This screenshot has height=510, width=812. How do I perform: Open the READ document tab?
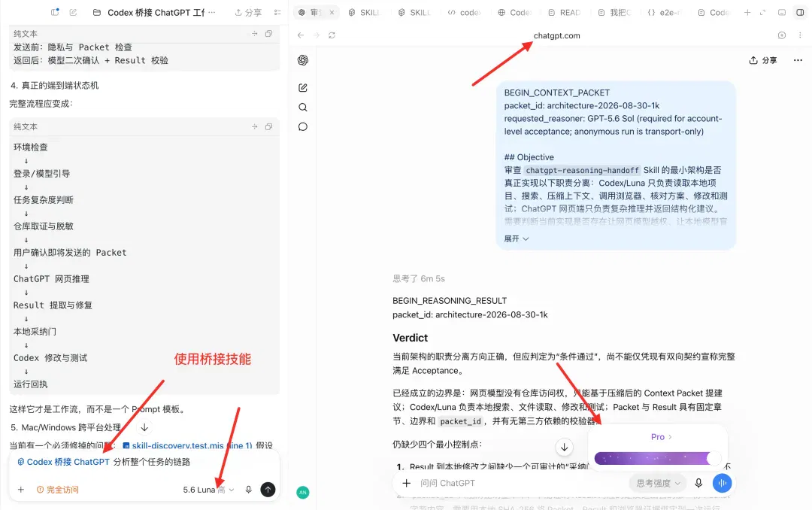[565, 13]
